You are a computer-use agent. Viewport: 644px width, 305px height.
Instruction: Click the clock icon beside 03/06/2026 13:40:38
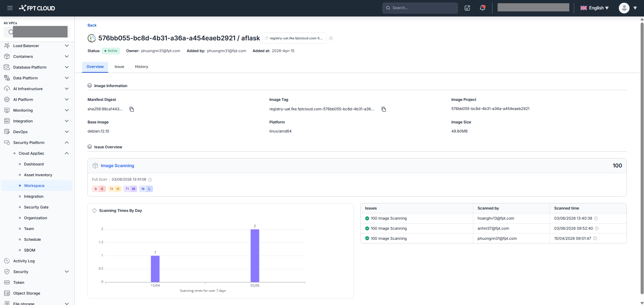pos(596,218)
